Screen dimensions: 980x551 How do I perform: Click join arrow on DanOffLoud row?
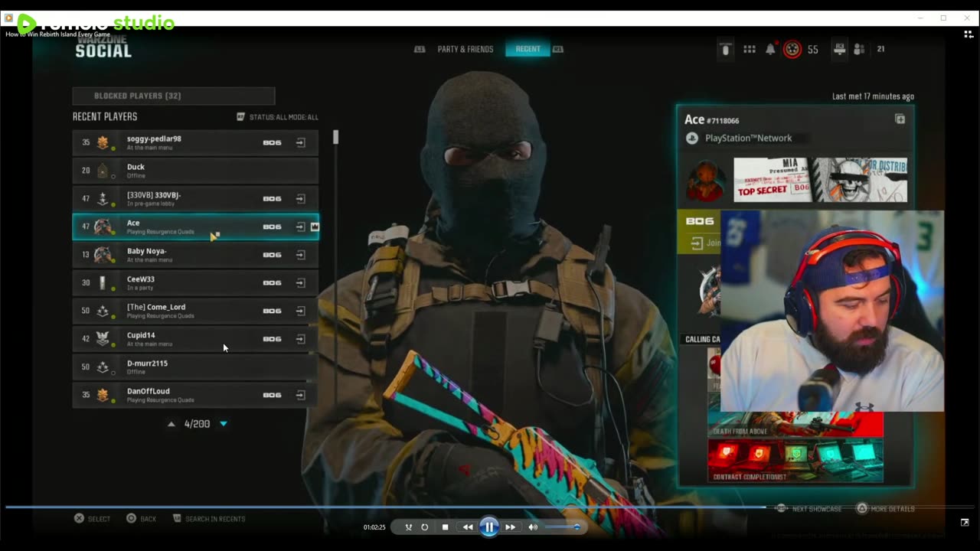(300, 395)
